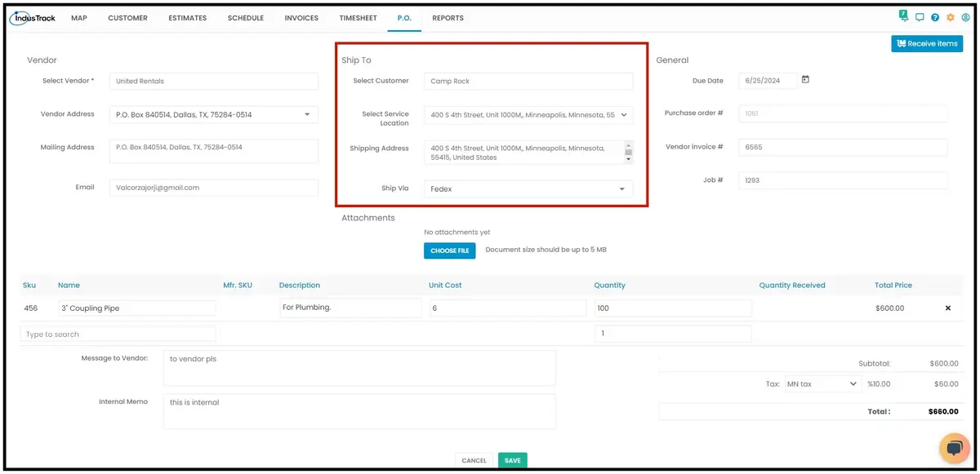
Task: Switch to the SCHEDULE menu
Action: [x=246, y=18]
